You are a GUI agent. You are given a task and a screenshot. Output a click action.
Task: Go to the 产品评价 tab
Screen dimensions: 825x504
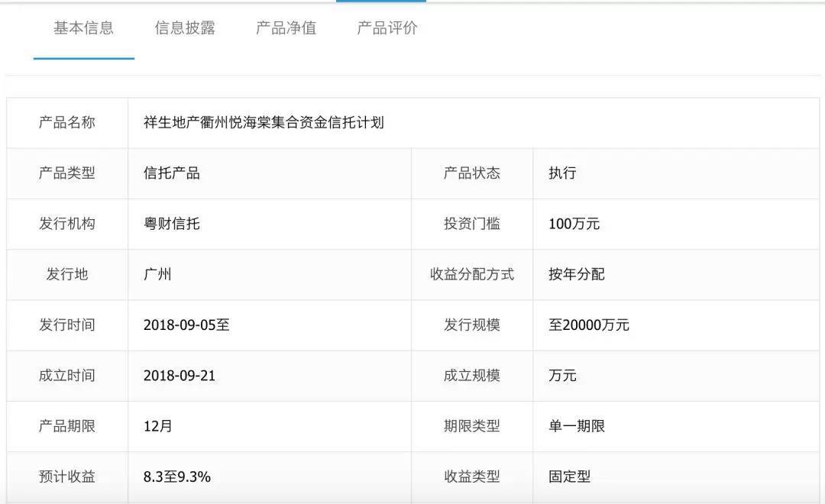point(387,28)
